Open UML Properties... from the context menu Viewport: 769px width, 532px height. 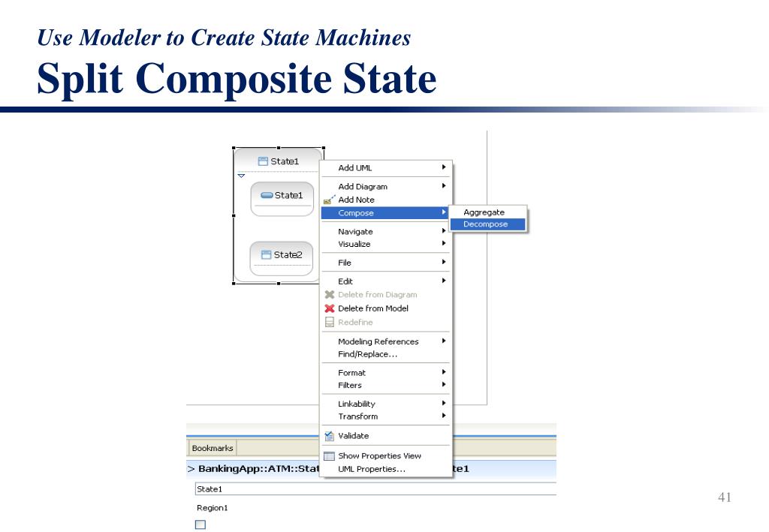385,469
